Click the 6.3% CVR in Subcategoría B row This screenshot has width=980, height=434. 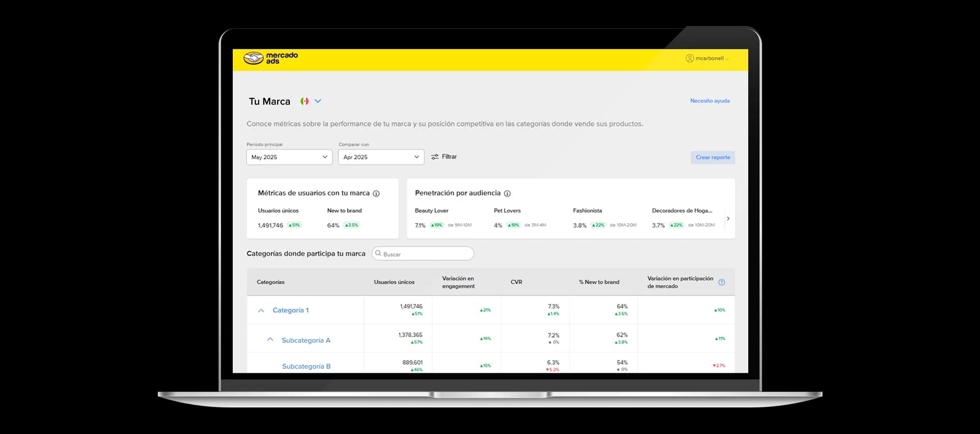(553, 363)
